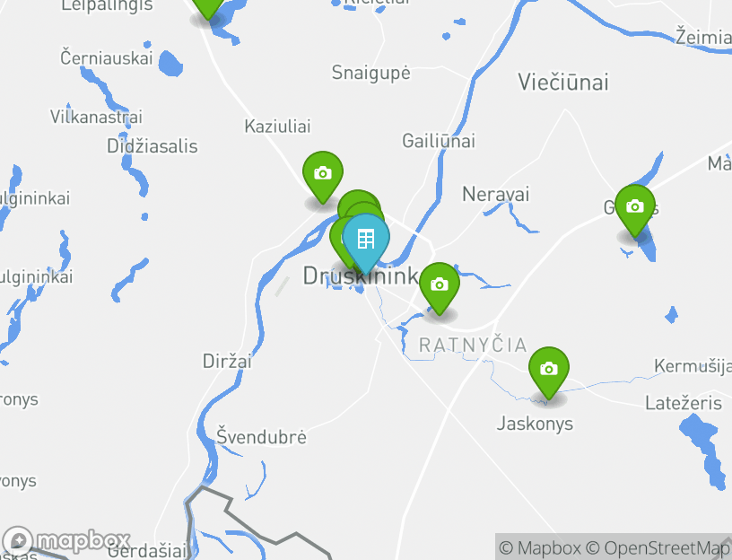Select the Gailiūnai village label
This screenshot has width=732, height=560.
(439, 141)
